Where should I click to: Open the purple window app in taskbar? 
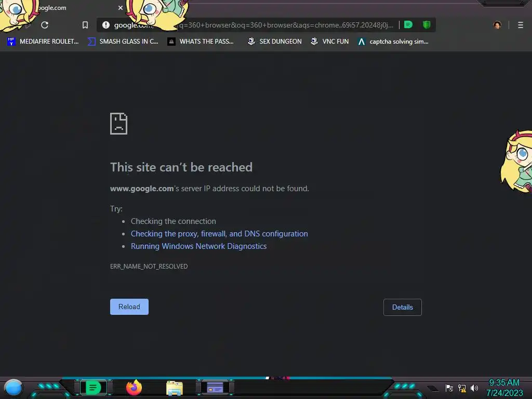tap(215, 388)
